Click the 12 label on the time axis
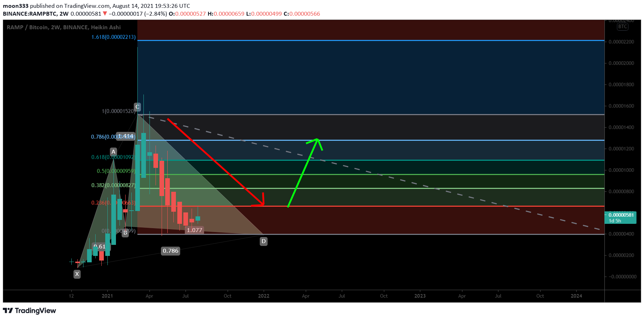Image resolution: width=644 pixels, height=319 pixels. (71, 296)
